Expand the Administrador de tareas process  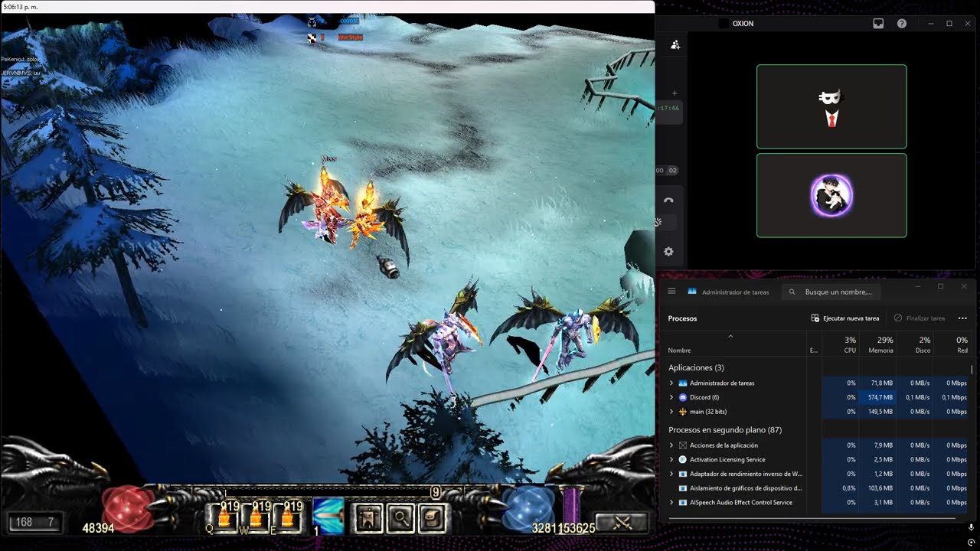[x=671, y=383]
